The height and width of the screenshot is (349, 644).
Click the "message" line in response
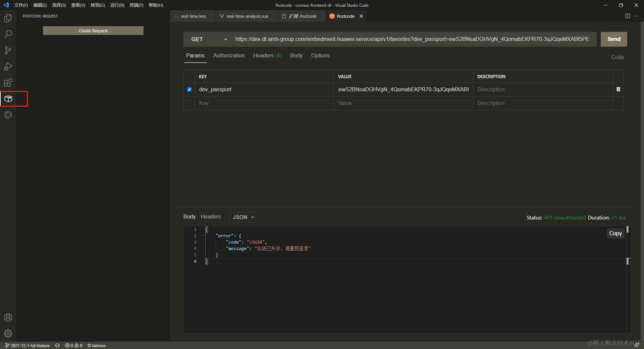coord(268,249)
